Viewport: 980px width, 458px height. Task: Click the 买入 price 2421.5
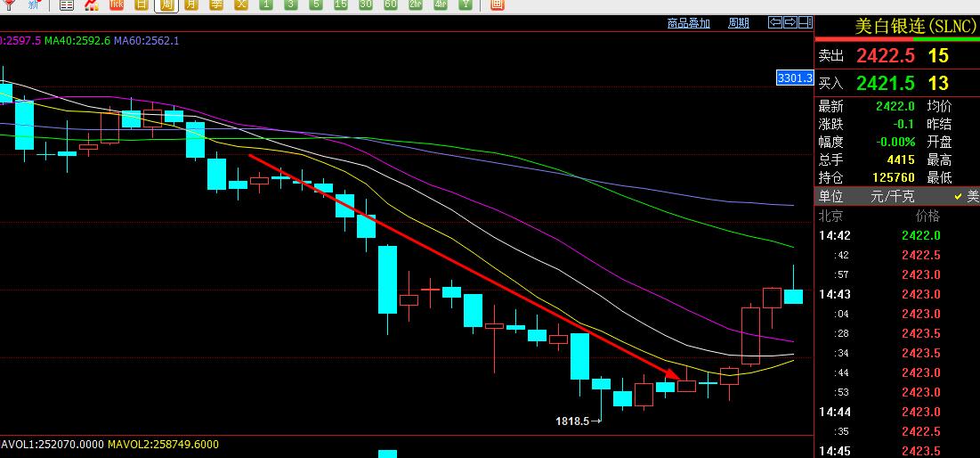click(x=886, y=83)
